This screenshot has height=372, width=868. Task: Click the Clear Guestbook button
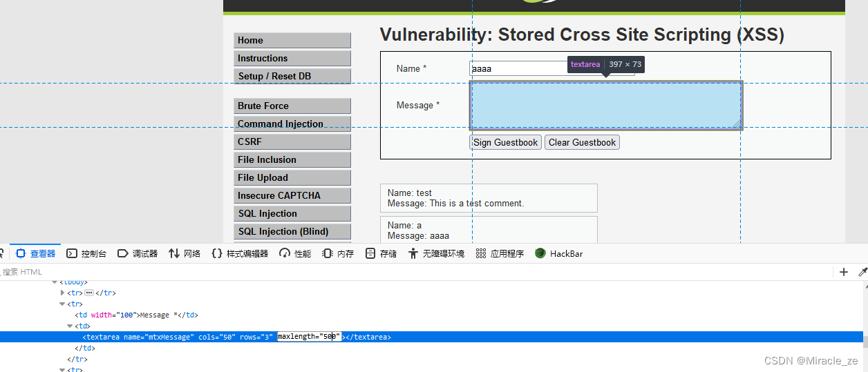(582, 142)
